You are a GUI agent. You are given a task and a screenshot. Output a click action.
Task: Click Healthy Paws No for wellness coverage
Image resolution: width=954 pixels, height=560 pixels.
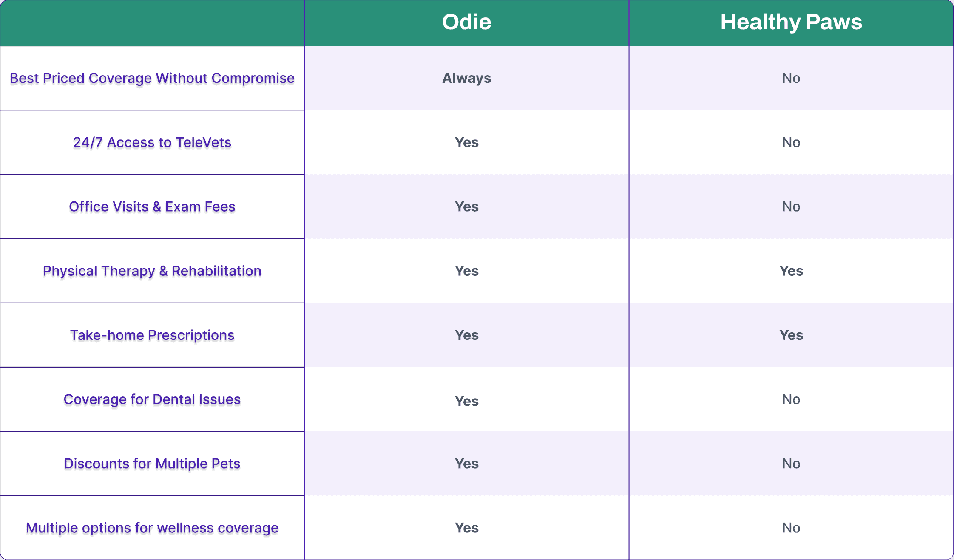[x=791, y=528]
